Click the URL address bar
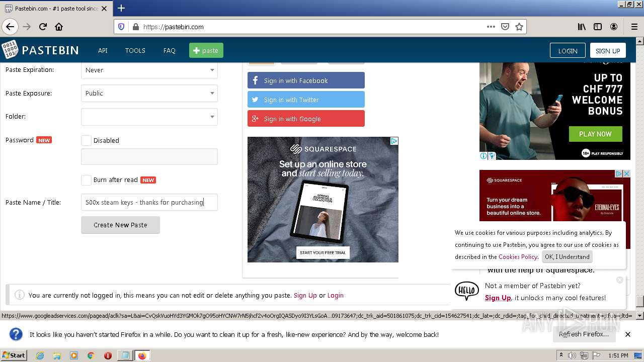 coord(312,27)
